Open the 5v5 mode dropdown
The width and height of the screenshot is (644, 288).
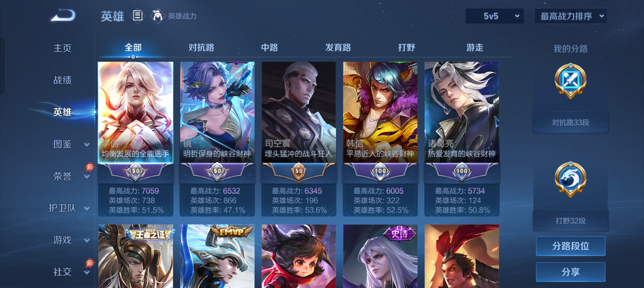coord(494,16)
